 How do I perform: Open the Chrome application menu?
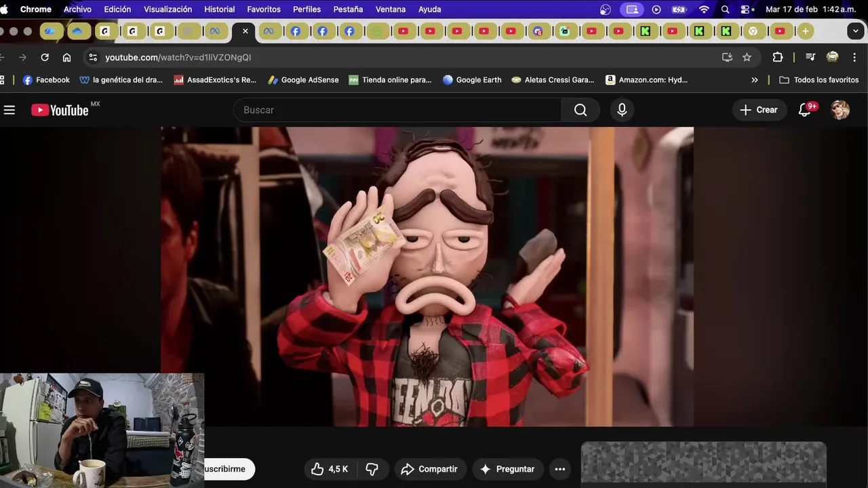click(35, 9)
